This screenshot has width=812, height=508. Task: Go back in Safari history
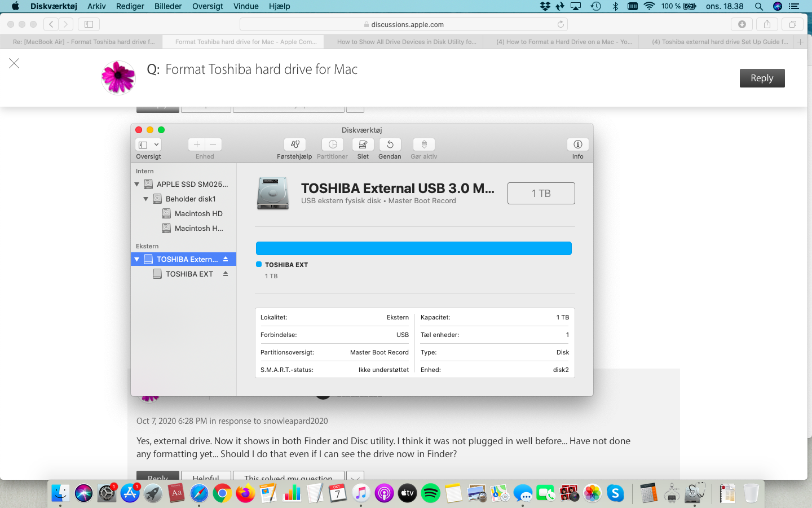[51, 24]
